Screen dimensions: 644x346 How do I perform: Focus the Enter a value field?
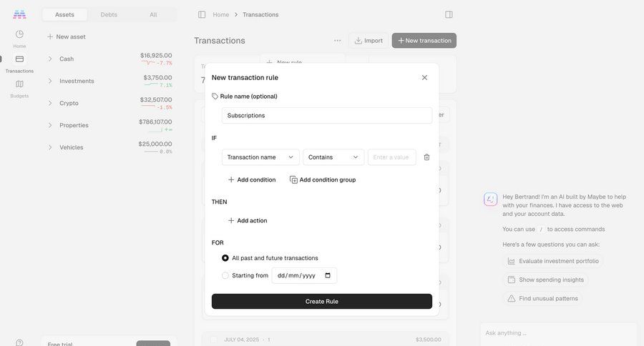[392, 157]
